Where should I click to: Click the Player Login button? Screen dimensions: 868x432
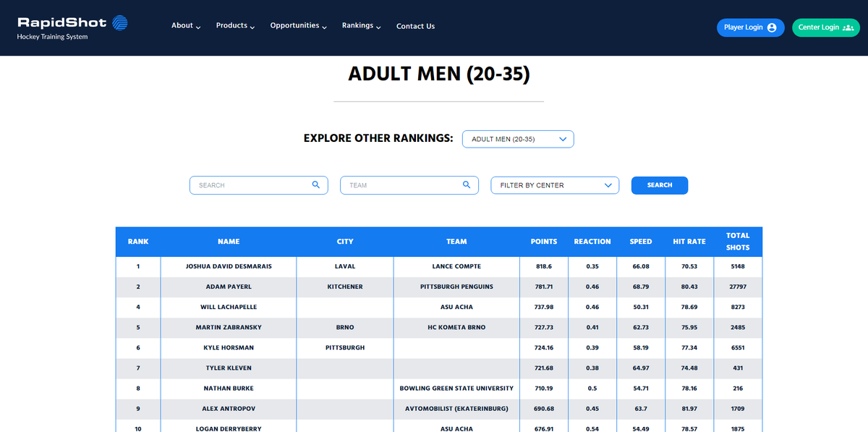tap(751, 27)
